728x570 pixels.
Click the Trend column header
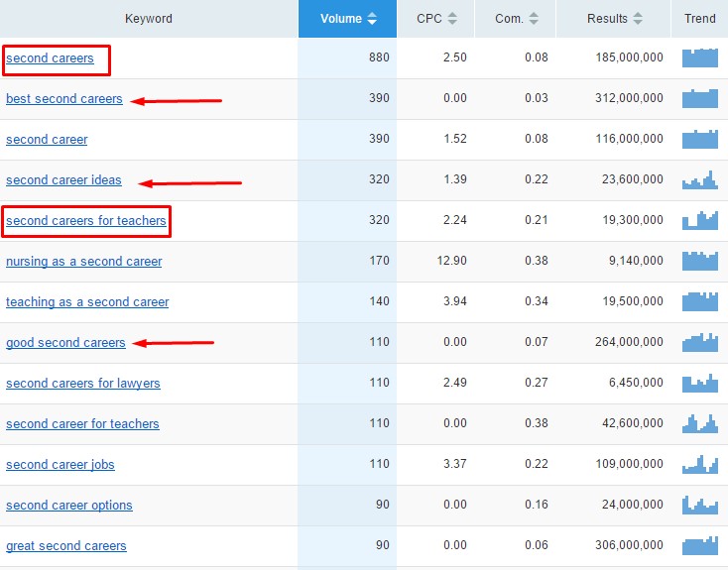point(699,19)
